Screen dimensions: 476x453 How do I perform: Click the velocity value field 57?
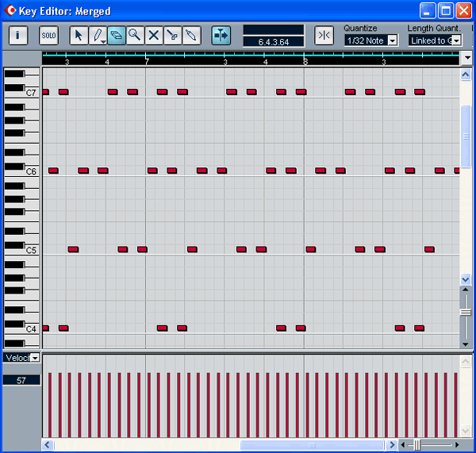click(x=21, y=380)
